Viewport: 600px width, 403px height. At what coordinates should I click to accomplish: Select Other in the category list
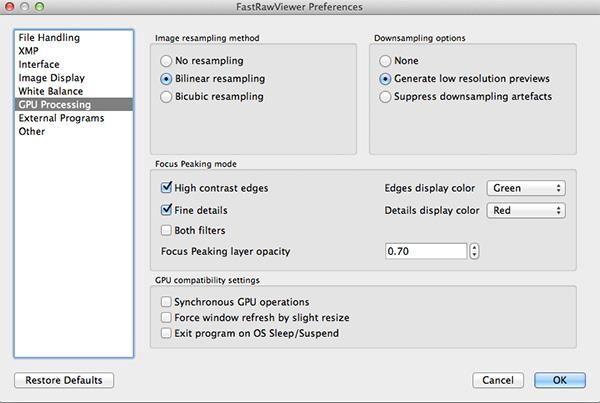[74, 131]
